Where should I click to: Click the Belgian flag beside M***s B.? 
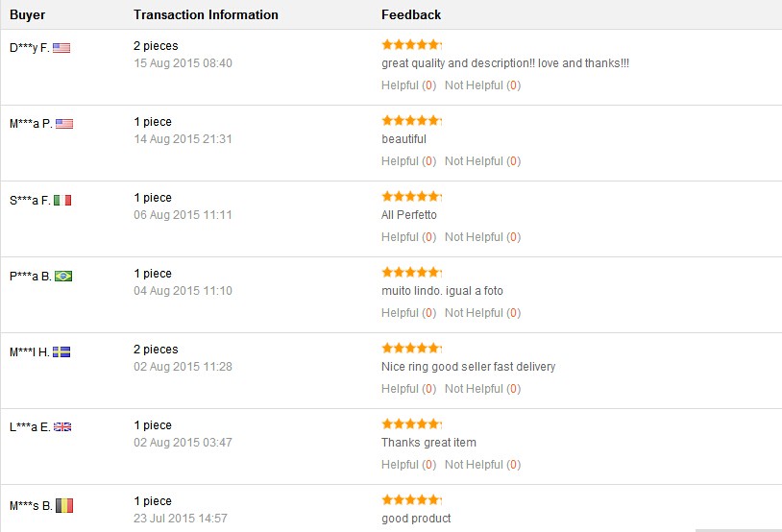pyautogui.click(x=64, y=504)
